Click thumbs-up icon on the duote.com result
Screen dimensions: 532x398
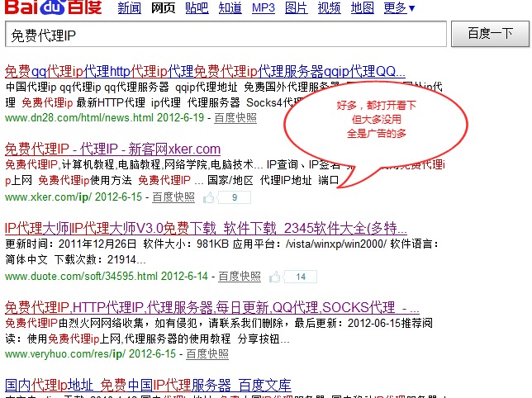tap(274, 276)
